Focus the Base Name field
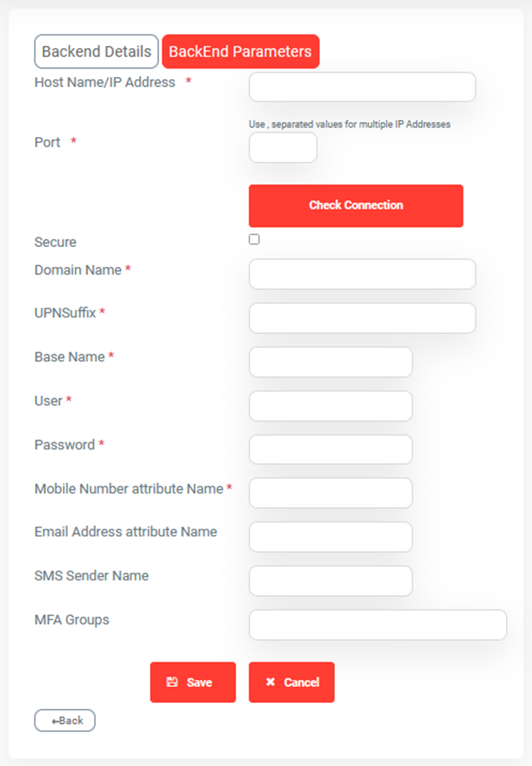532x766 pixels. point(331,362)
